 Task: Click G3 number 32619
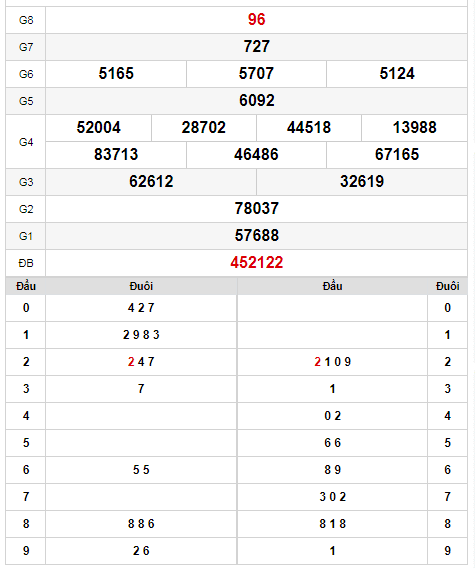362,181
